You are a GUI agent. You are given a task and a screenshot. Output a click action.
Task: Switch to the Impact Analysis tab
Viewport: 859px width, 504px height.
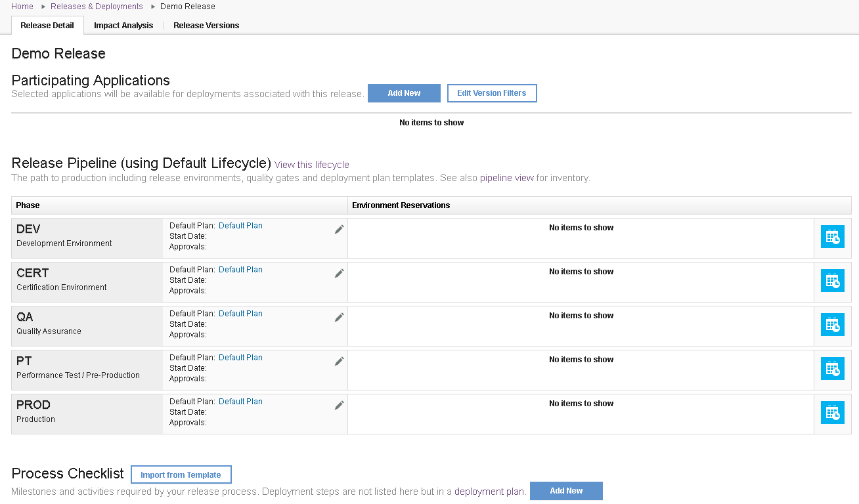click(123, 26)
